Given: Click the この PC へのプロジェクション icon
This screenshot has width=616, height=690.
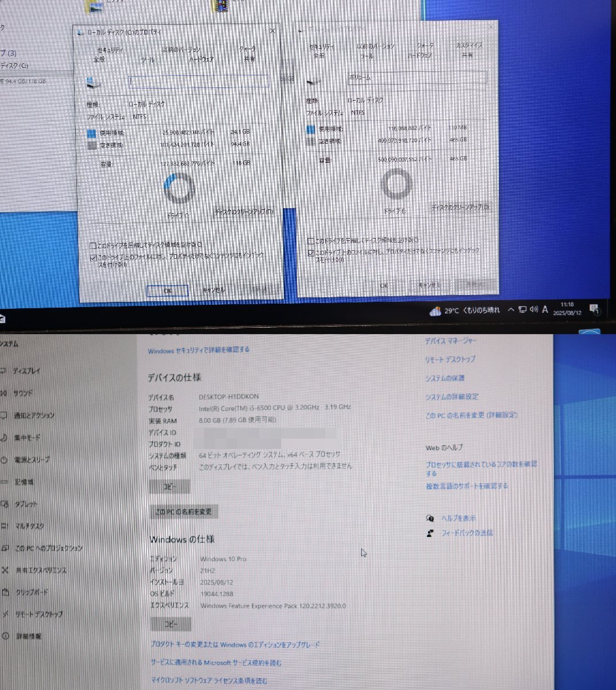Looking at the screenshot, I should 4,549.
